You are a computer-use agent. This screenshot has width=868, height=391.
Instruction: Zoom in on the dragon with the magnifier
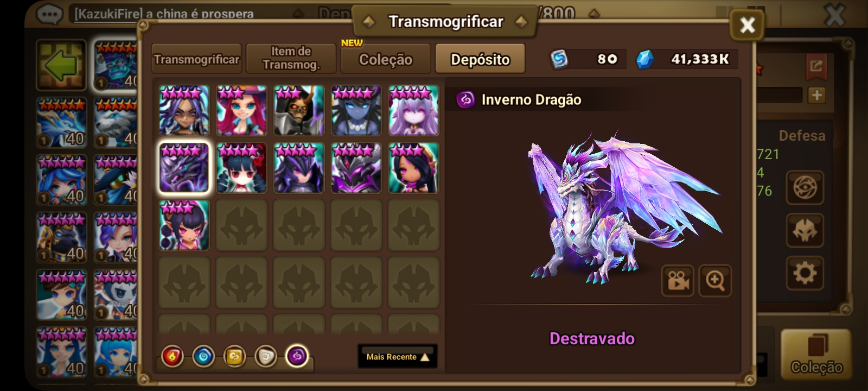click(x=715, y=281)
